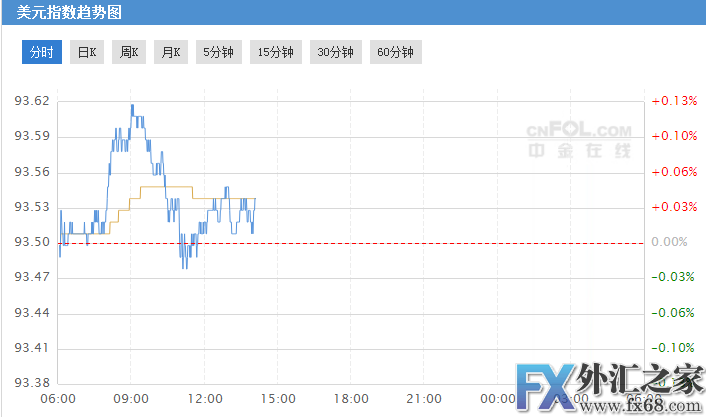Viewport: 706px width, 417px height.
Task: Click the 21:00 time axis label
Action: coord(423,399)
